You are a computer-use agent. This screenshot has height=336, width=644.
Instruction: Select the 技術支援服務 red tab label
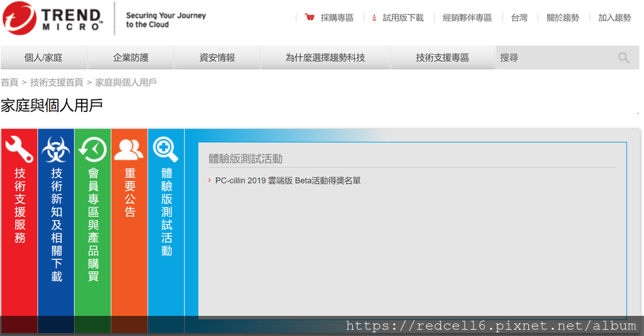[x=19, y=205]
